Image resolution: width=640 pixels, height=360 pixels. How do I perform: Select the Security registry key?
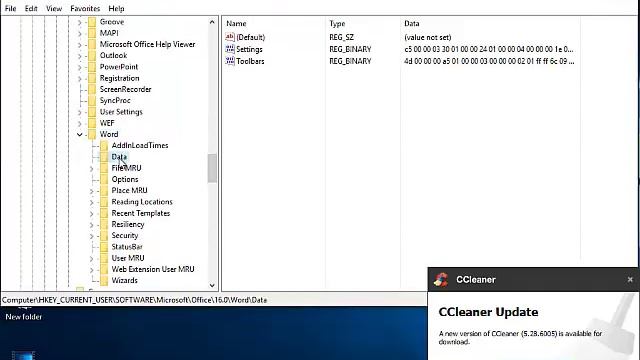tap(125, 236)
